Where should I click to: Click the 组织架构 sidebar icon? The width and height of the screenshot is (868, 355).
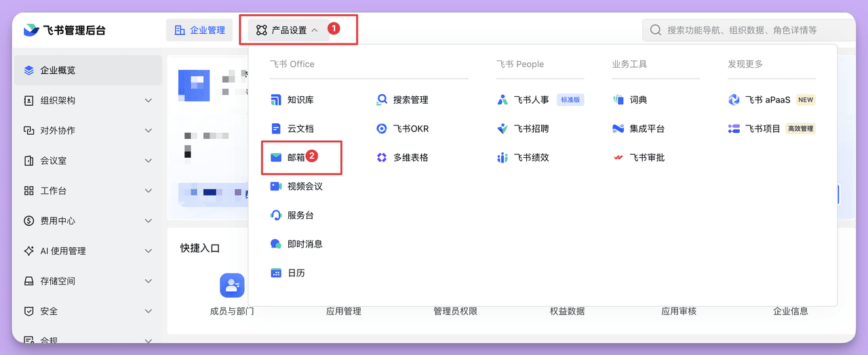pos(28,100)
